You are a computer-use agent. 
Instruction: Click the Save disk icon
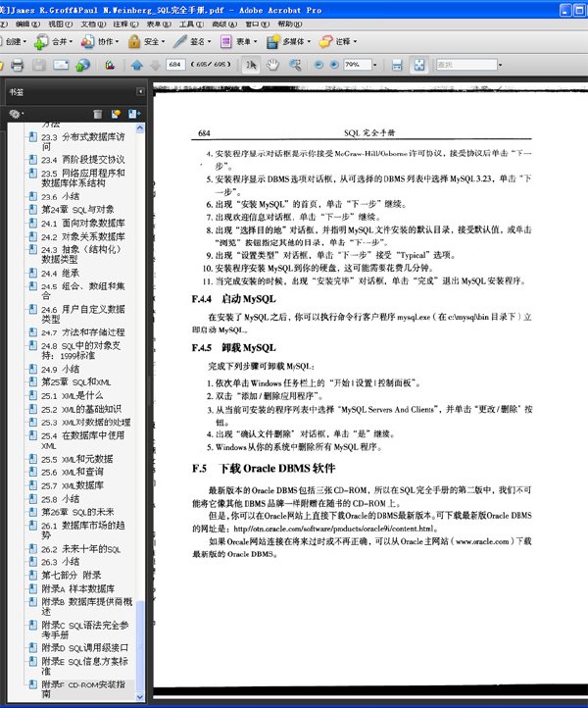pos(39,65)
